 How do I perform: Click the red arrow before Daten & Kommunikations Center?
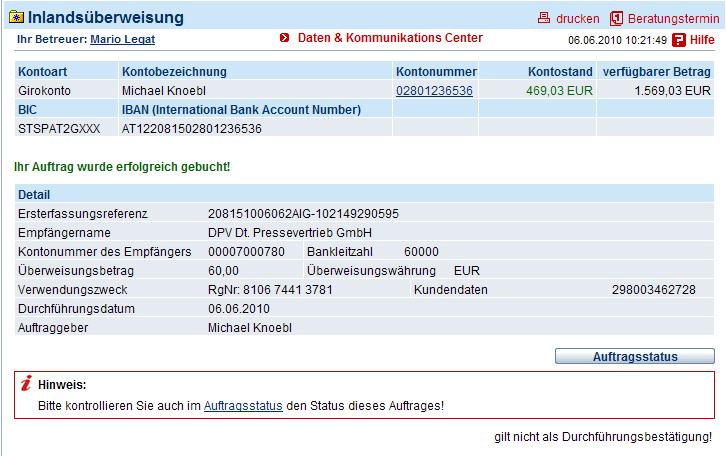point(284,37)
